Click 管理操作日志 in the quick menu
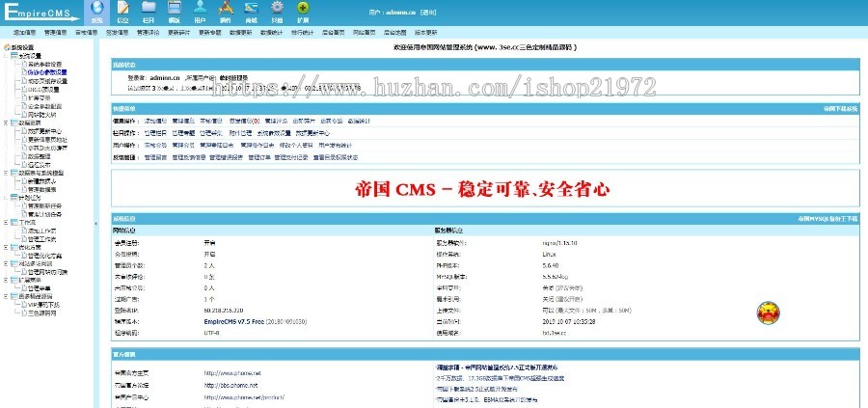This screenshot has height=408, width=868. pos(258,146)
